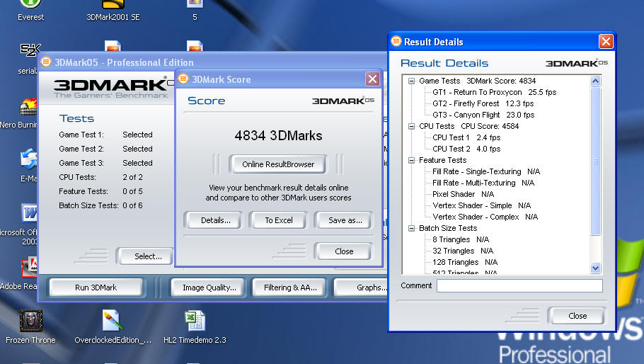Collapse the CPU Tests tree node
The width and height of the screenshot is (644, 364).
(411, 126)
